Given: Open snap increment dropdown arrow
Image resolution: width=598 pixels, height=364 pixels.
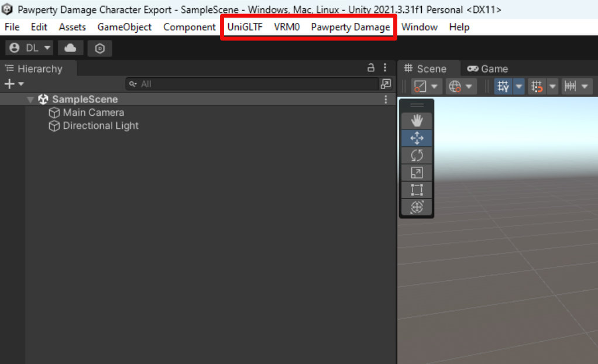Looking at the screenshot, I should [585, 86].
